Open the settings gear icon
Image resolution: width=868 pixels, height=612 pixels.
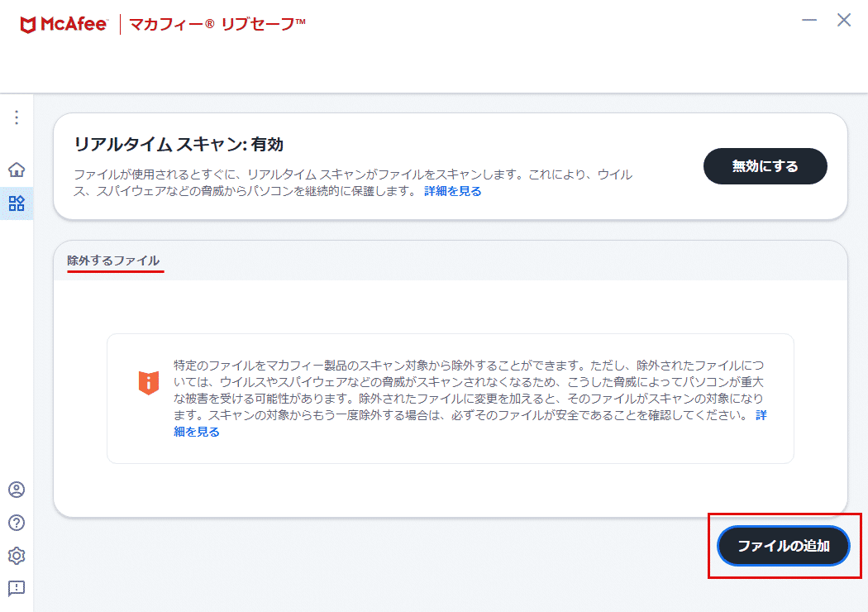coord(17,556)
